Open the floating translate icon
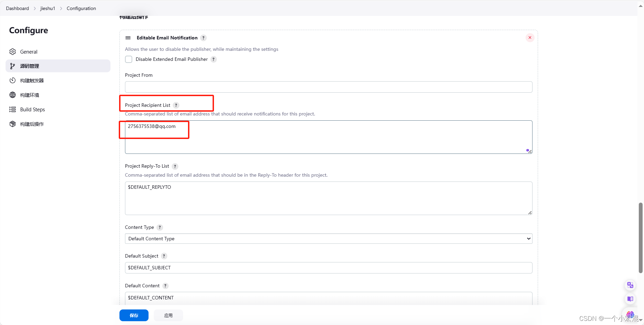Image resolution: width=644 pixels, height=325 pixels. tap(630, 285)
